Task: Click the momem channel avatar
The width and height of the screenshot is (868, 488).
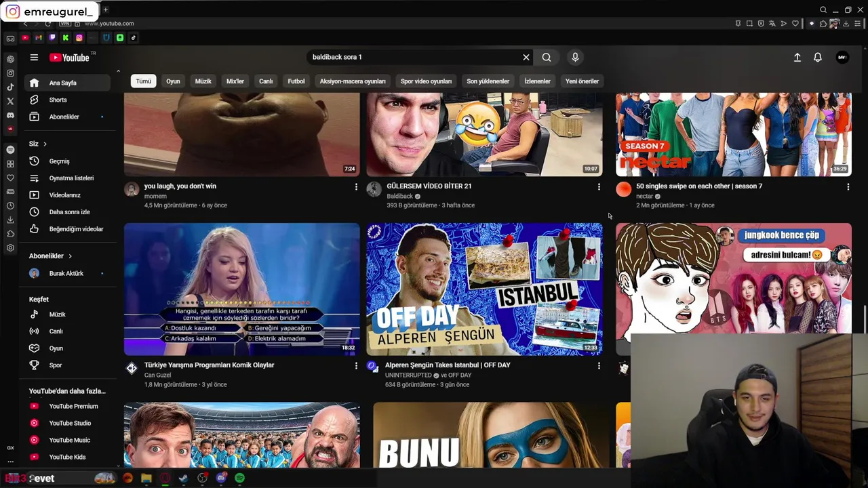Action: coord(132,189)
